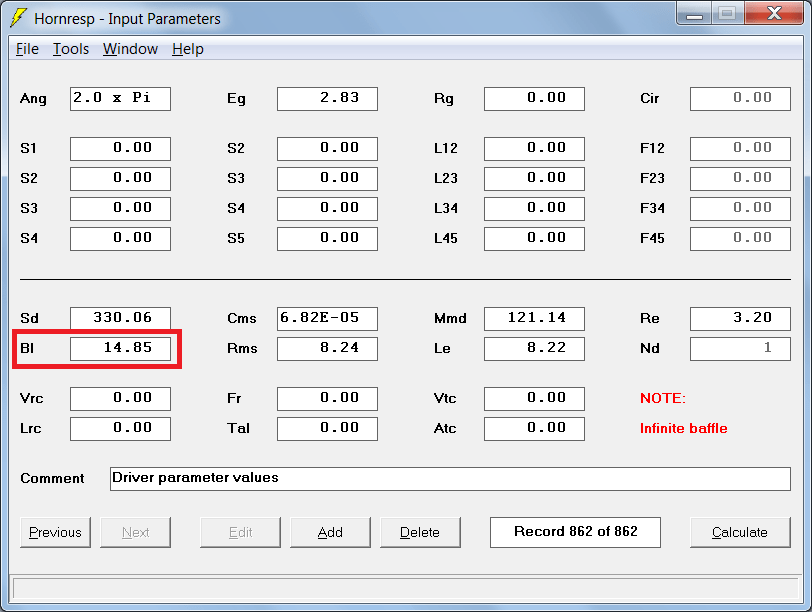Viewport: 812px width, 612px height.
Task: Open the Window menu
Action: [130, 49]
